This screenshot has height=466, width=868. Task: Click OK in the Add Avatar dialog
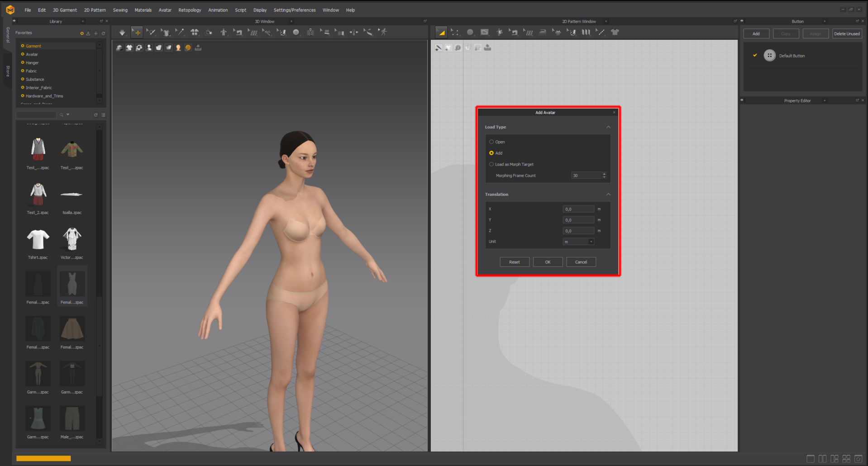tap(548, 262)
